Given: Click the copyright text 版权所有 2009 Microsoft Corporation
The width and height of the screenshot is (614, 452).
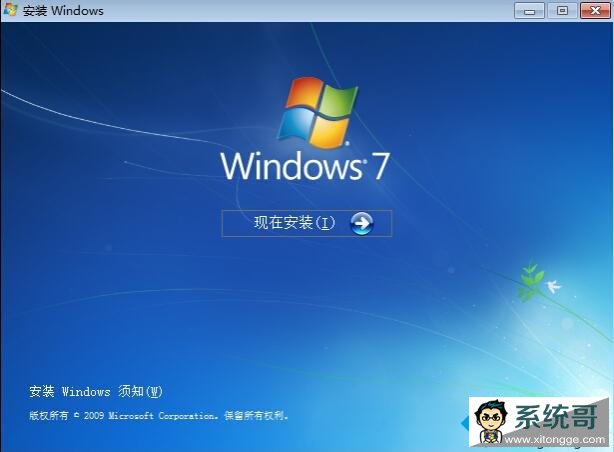Looking at the screenshot, I should tap(159, 415).
